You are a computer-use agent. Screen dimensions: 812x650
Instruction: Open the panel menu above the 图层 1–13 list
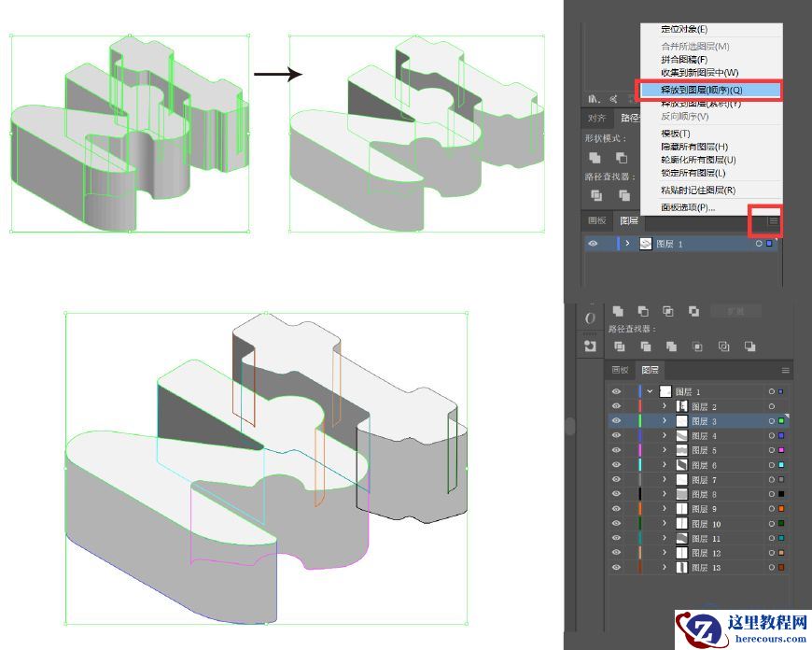785,371
